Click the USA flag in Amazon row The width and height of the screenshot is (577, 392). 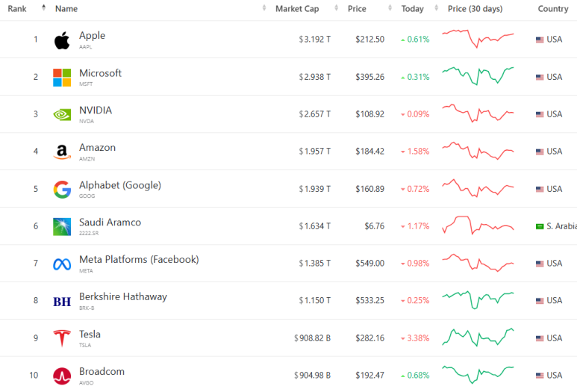(x=540, y=152)
